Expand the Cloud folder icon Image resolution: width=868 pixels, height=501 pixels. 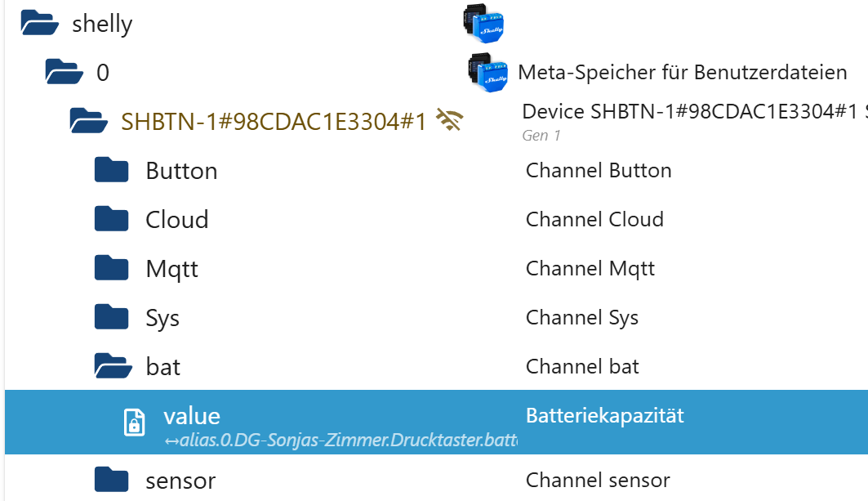(112, 220)
